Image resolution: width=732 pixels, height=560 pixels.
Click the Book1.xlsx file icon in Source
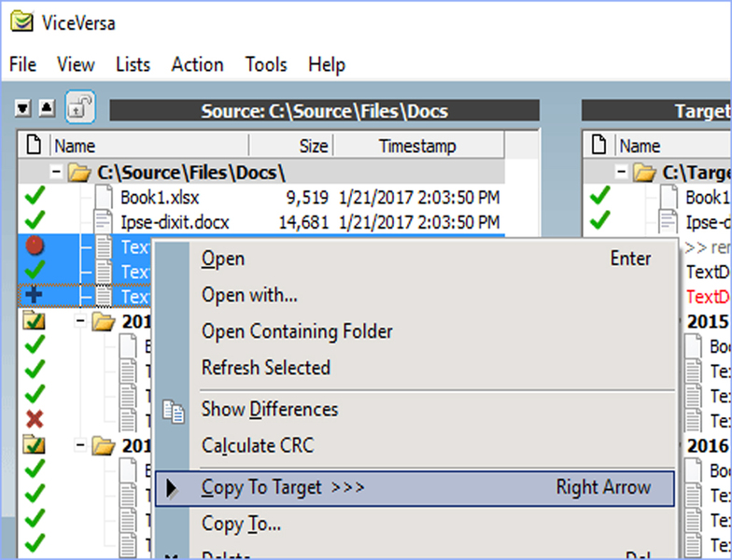(x=104, y=196)
